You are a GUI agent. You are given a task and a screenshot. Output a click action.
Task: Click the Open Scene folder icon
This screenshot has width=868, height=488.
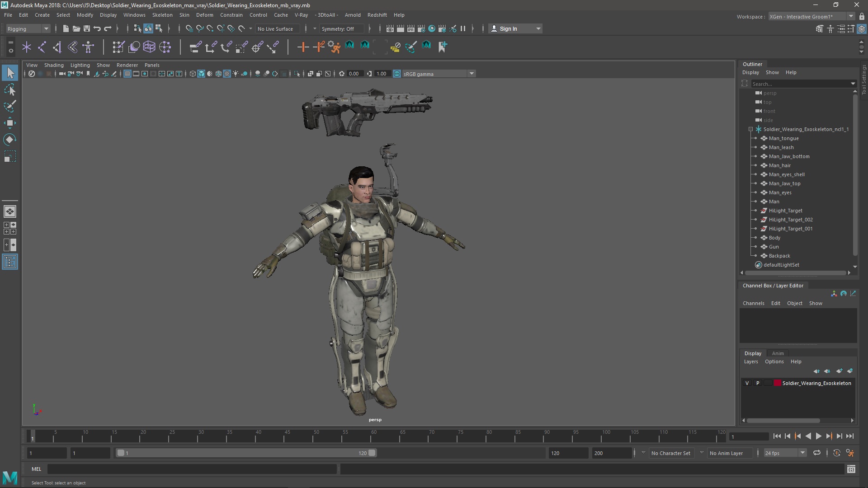76,28
